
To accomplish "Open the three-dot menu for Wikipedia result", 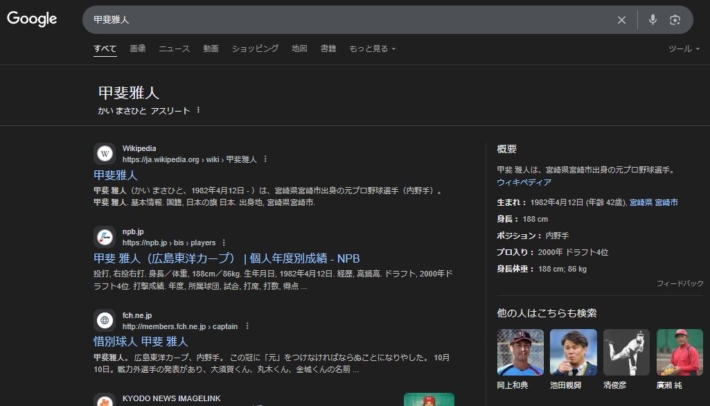I will coord(265,159).
